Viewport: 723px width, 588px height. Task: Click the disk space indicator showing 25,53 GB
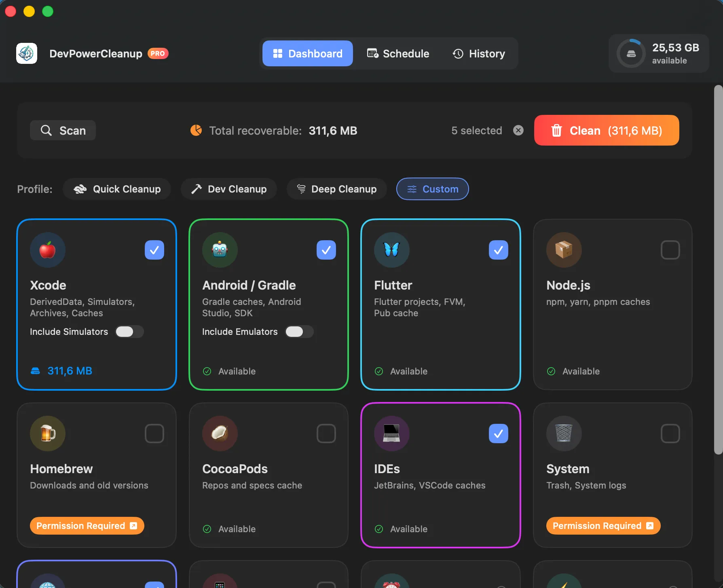point(658,53)
